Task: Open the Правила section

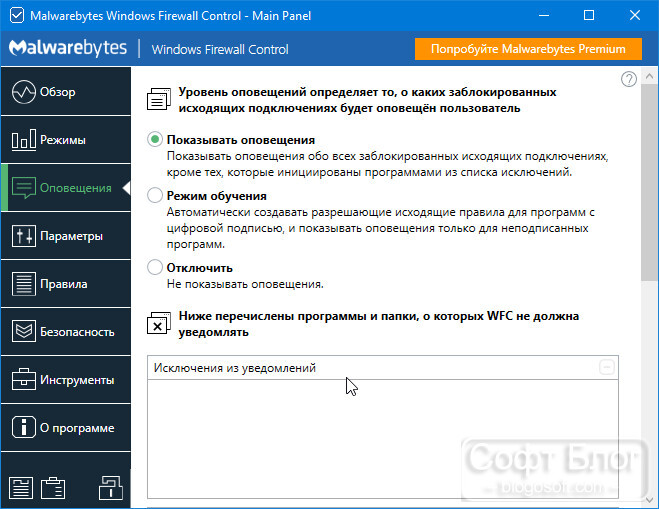Action: coord(66,283)
